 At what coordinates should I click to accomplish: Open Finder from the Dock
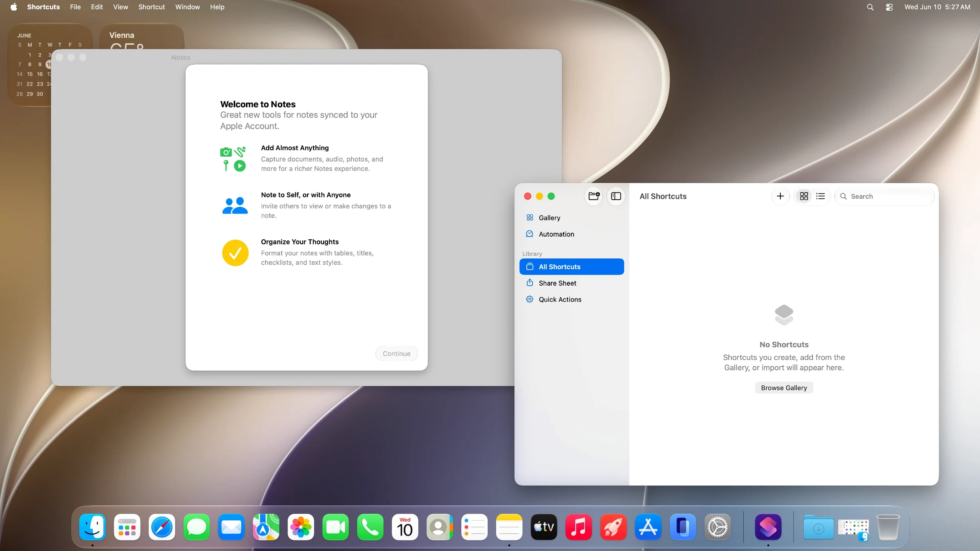(92, 527)
